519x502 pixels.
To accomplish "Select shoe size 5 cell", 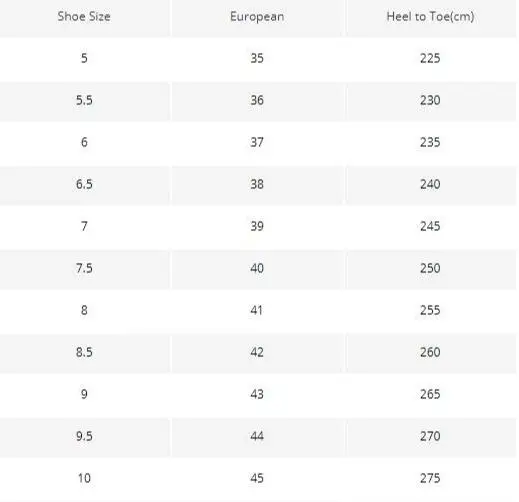I will (x=84, y=58).
